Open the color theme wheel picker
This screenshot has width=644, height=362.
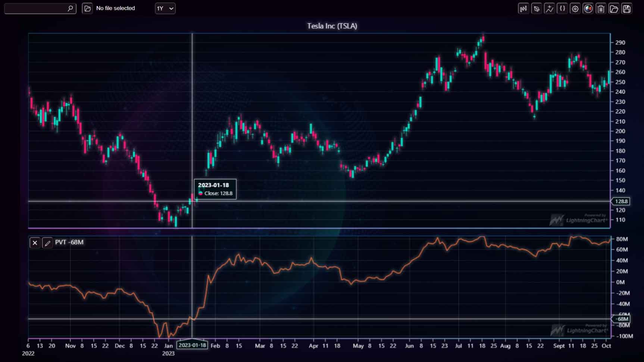[x=588, y=9]
